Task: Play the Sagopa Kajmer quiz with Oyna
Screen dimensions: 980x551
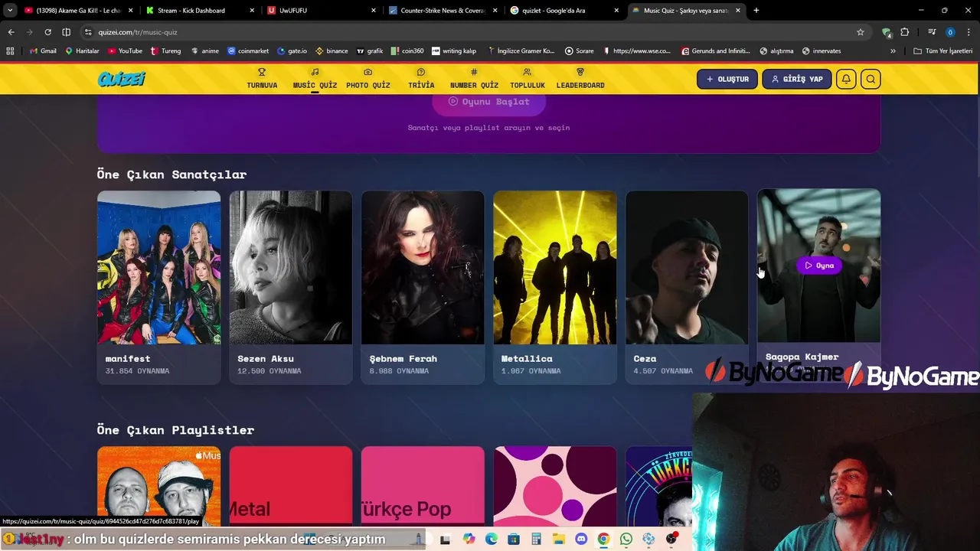Action: point(819,266)
